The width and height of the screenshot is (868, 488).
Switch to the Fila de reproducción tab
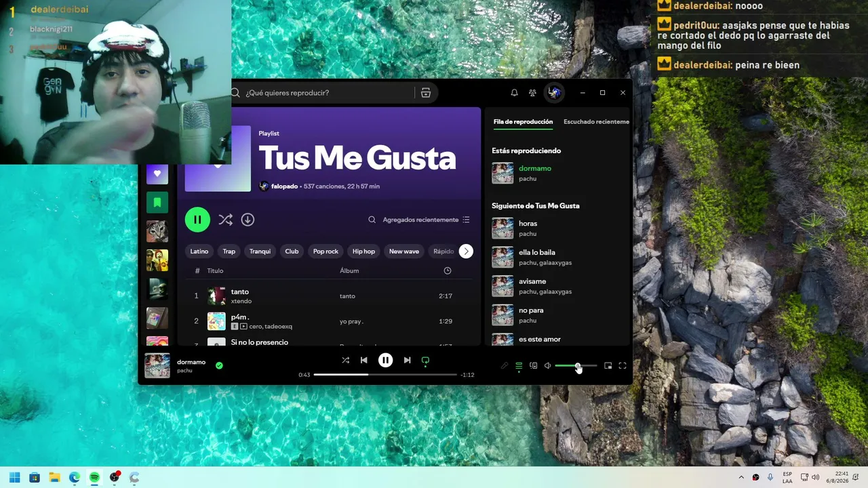click(x=523, y=122)
